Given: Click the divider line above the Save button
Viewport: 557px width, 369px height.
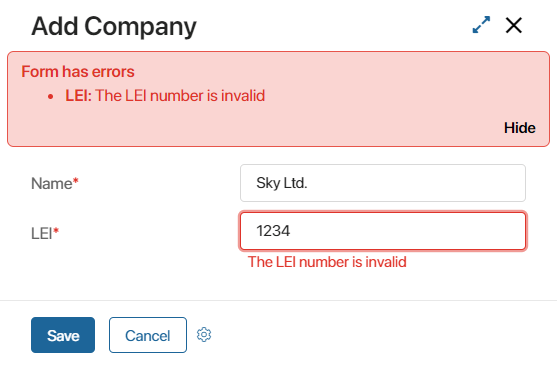Looking at the screenshot, I should coord(278,300).
